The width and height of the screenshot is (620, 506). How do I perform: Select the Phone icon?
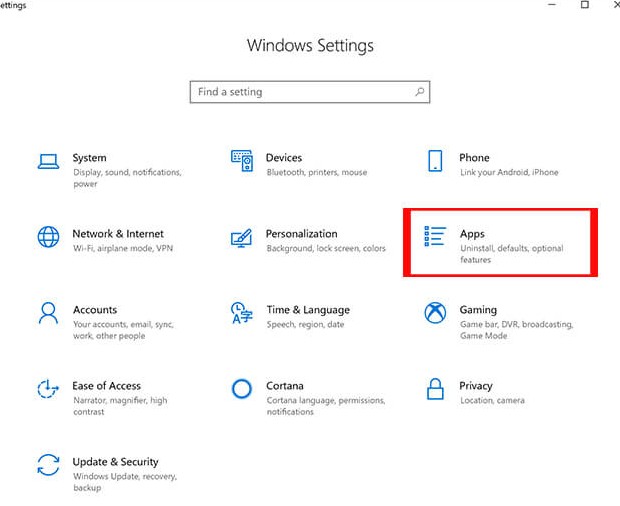pos(435,160)
